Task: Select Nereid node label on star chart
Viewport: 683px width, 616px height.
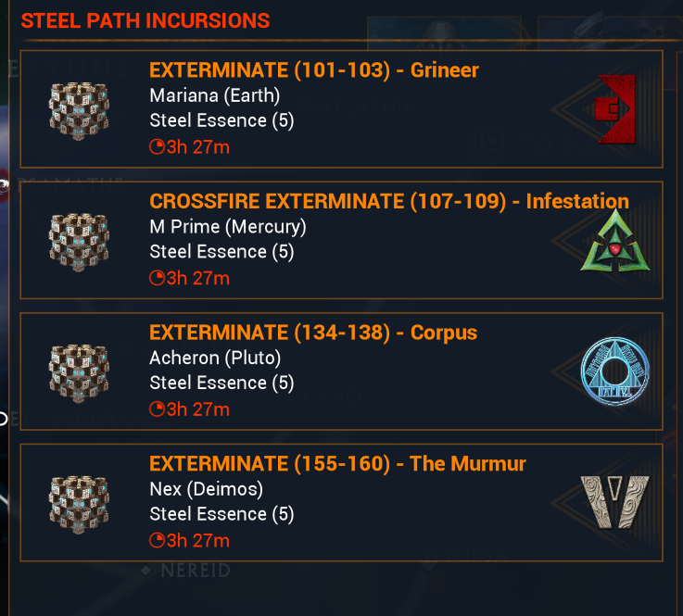Action: coord(194,572)
